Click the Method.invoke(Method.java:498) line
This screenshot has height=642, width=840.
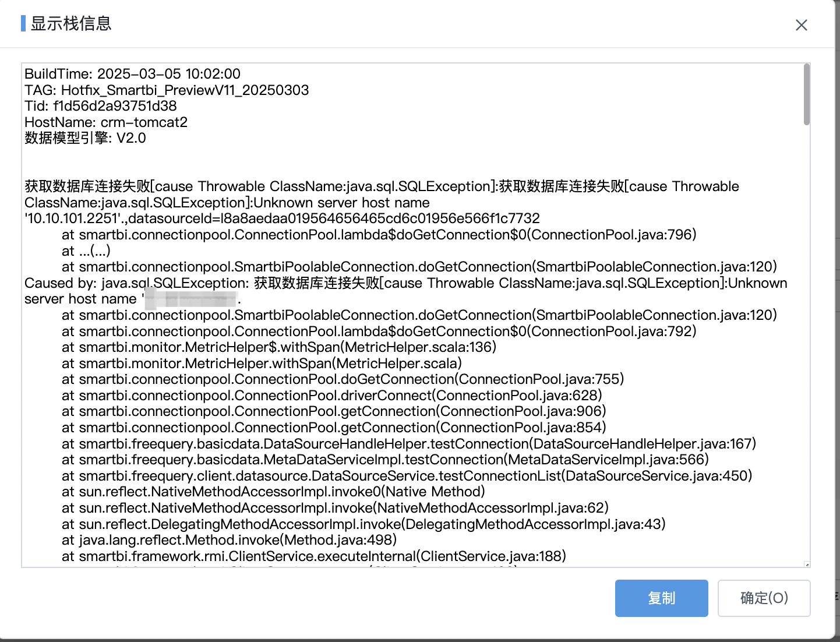230,540
